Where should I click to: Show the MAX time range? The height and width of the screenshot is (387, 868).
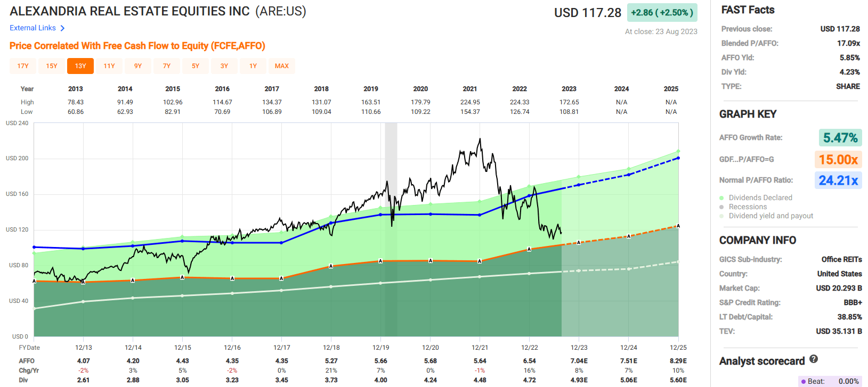[282, 66]
